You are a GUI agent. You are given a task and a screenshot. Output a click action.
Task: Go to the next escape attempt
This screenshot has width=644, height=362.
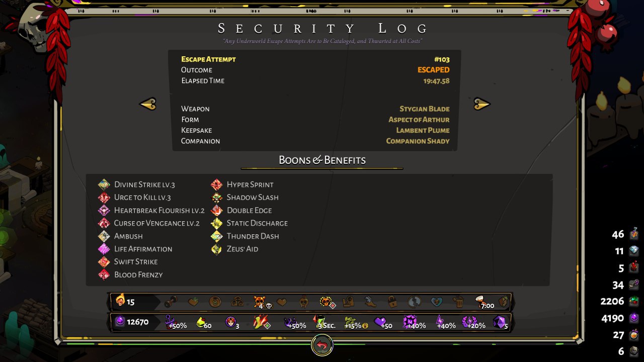pyautogui.click(x=481, y=104)
